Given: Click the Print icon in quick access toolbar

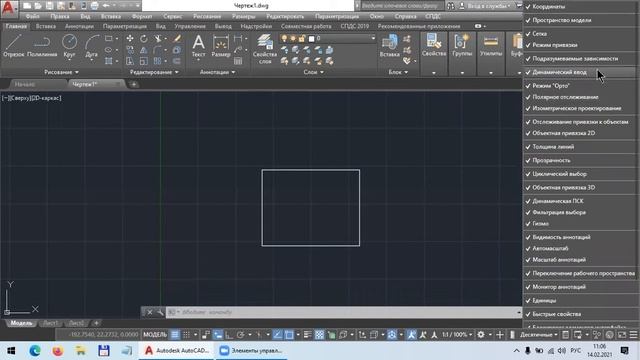Looking at the screenshot, I should [94, 6].
